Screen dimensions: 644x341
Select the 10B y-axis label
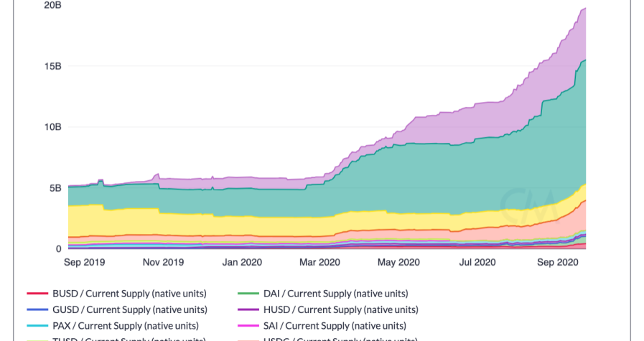[x=52, y=127]
